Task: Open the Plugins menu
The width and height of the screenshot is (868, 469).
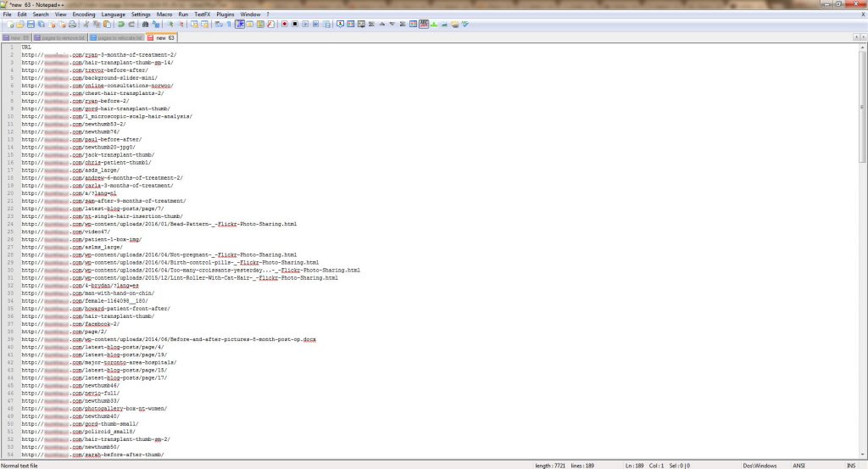Action: coord(225,14)
